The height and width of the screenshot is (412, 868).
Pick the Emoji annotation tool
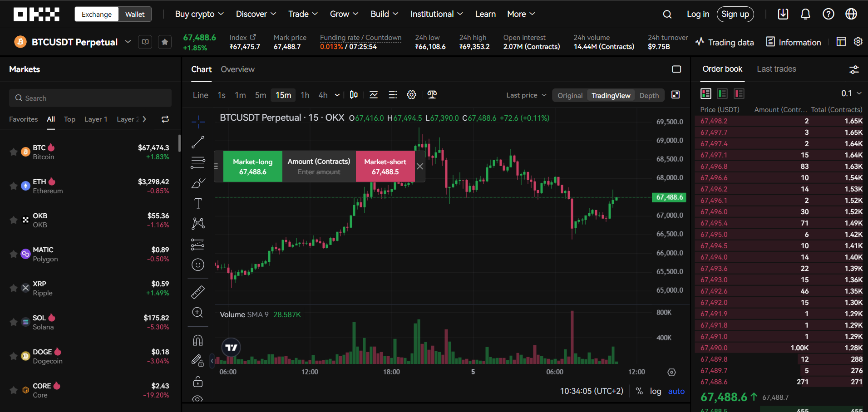coord(198,265)
